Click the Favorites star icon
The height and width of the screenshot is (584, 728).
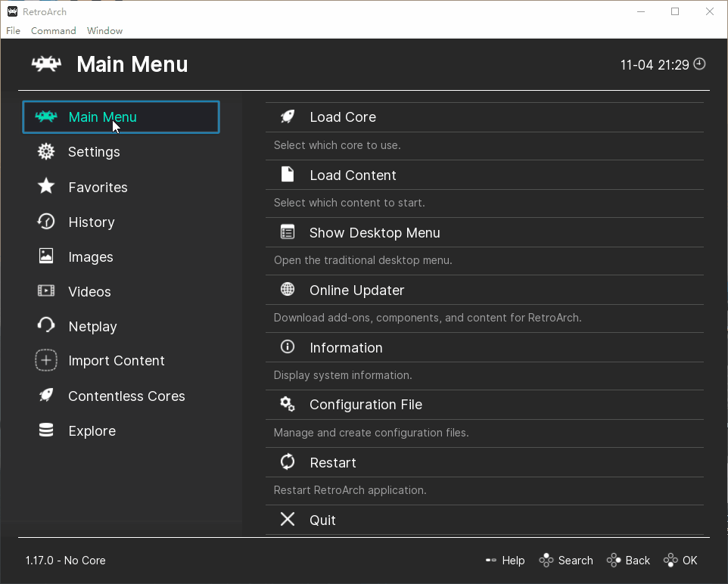point(46,186)
